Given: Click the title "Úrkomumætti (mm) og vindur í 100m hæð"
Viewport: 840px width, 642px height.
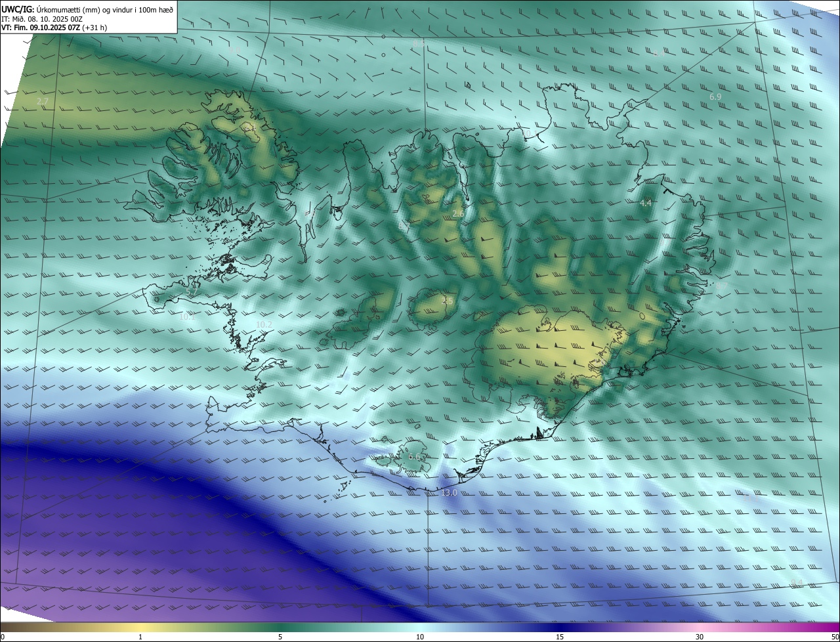Looking at the screenshot, I should point(104,9).
